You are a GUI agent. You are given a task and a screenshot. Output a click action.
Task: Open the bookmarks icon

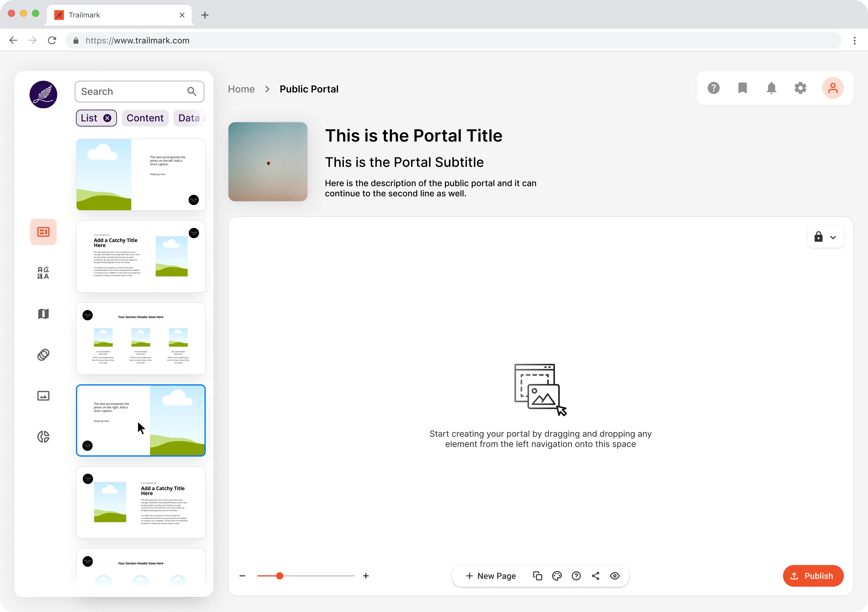pyautogui.click(x=742, y=88)
